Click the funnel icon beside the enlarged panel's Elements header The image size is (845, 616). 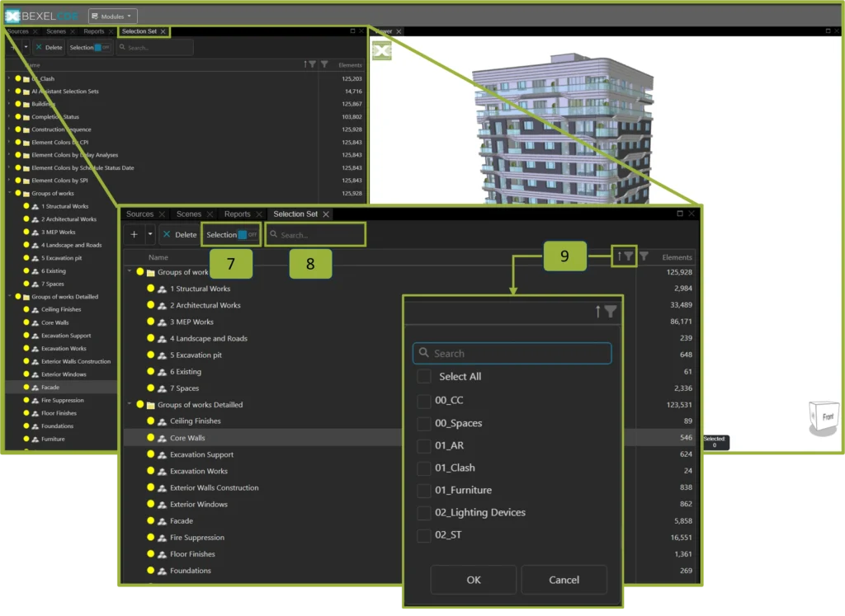[644, 256]
